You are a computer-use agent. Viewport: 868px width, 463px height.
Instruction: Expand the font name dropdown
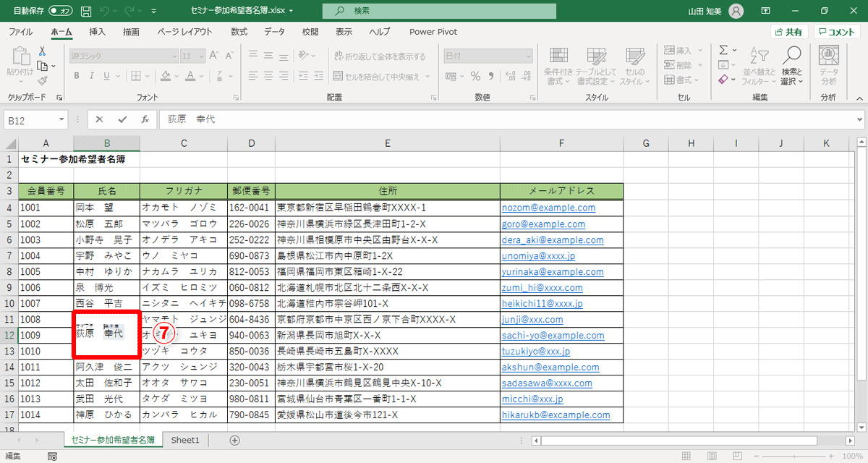(173, 56)
